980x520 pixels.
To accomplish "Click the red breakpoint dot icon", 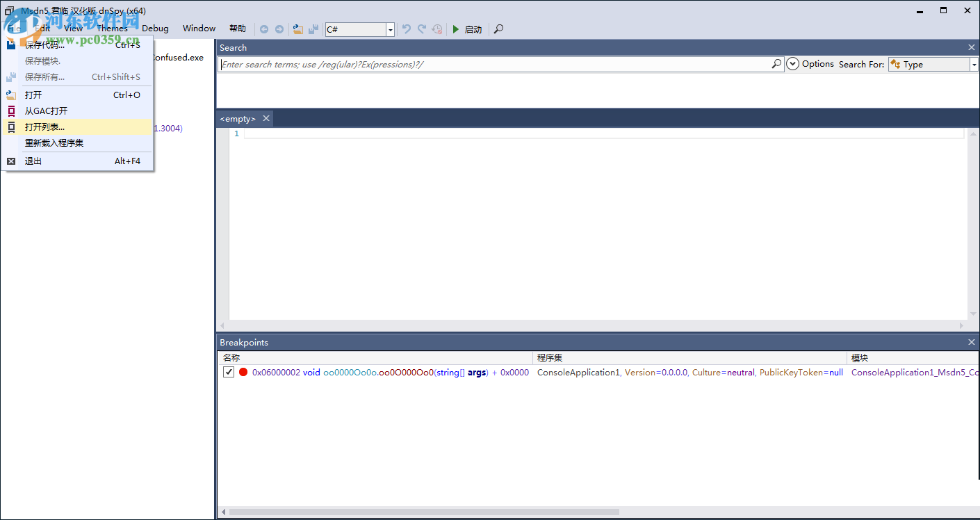I will pyautogui.click(x=243, y=373).
